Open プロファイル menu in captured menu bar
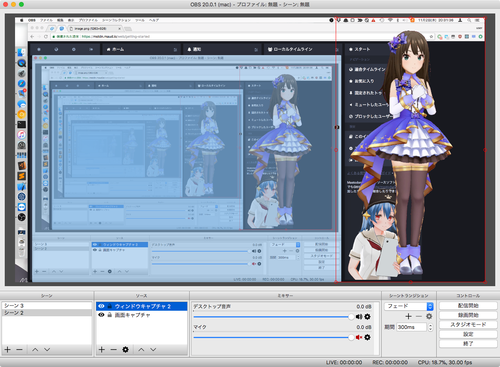Screen dimensions: 500x367 tap(88, 20)
